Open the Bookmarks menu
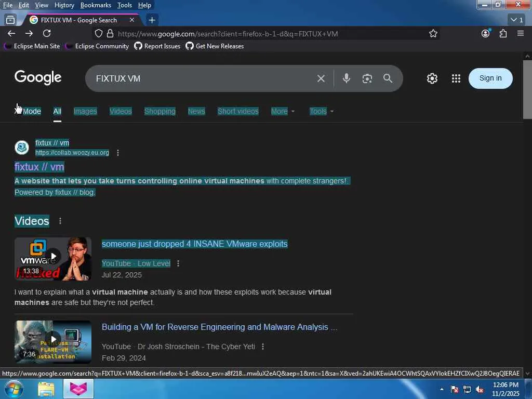 (96, 5)
